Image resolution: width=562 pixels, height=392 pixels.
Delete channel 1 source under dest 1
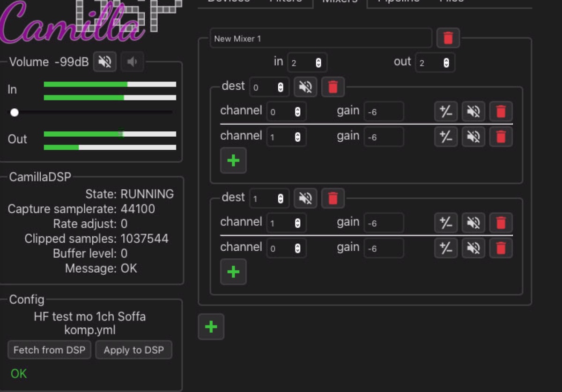tap(501, 223)
